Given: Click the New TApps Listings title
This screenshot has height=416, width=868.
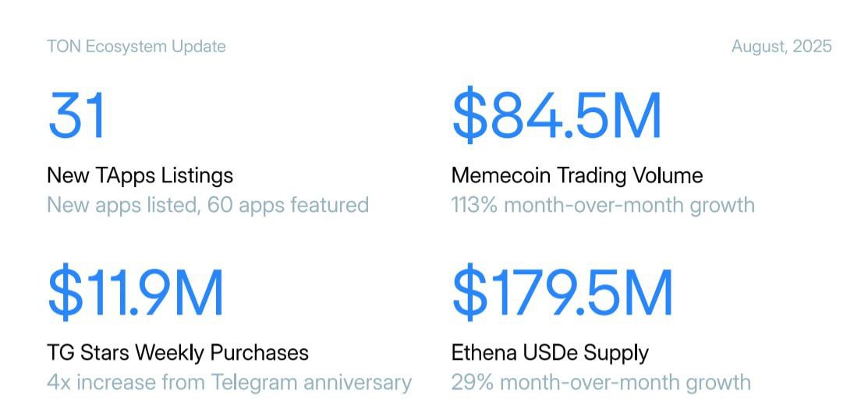Looking at the screenshot, I should pyautogui.click(x=140, y=176).
